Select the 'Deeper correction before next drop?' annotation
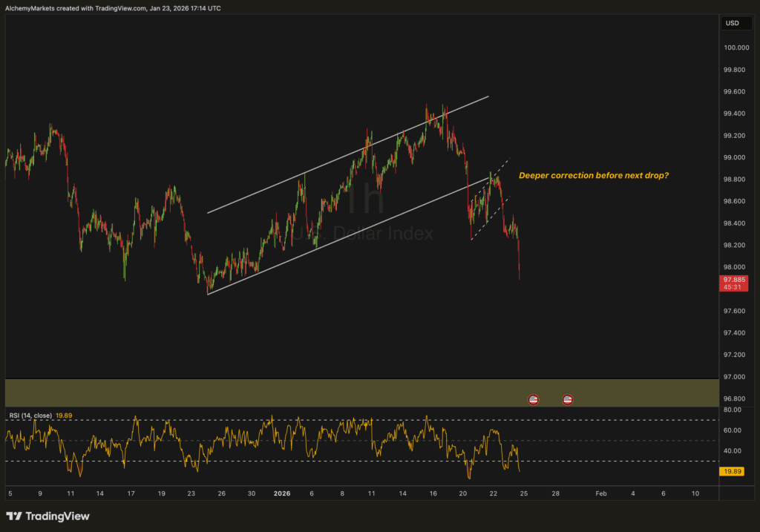 click(594, 176)
